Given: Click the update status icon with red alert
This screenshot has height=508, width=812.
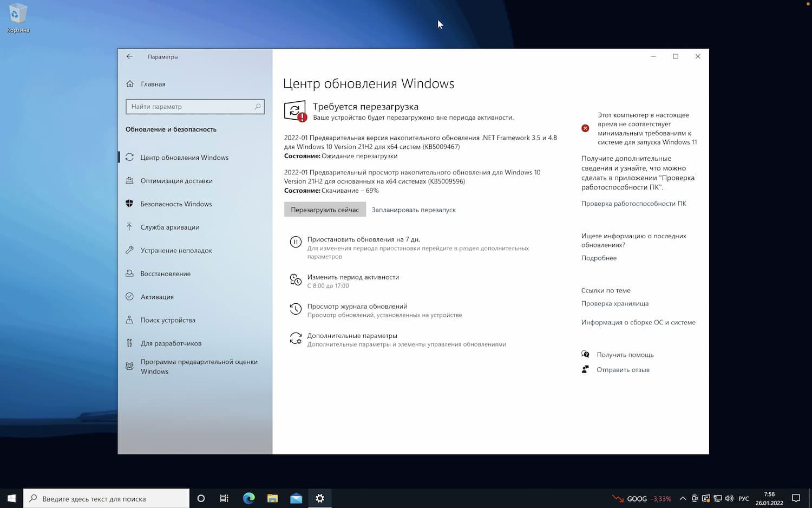Looking at the screenshot, I should 295,111.
